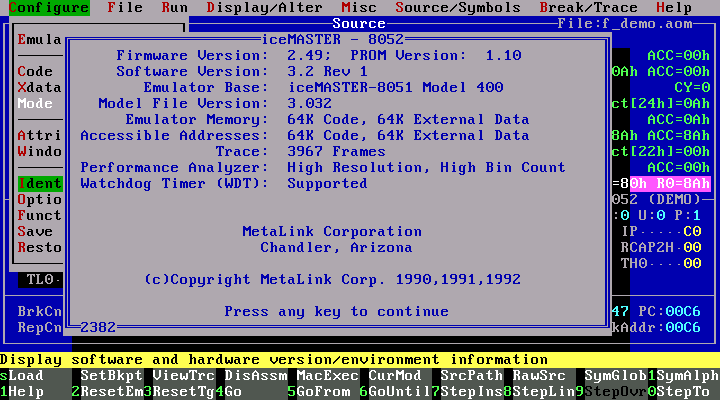Click the MetaLink Corporation text
The width and height of the screenshot is (720, 400).
pyautogui.click(x=332, y=231)
